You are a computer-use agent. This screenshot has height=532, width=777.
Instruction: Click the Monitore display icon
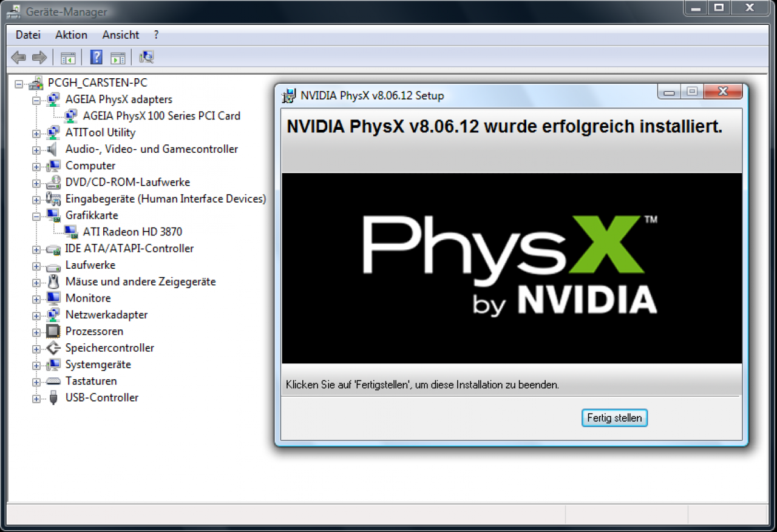53,298
